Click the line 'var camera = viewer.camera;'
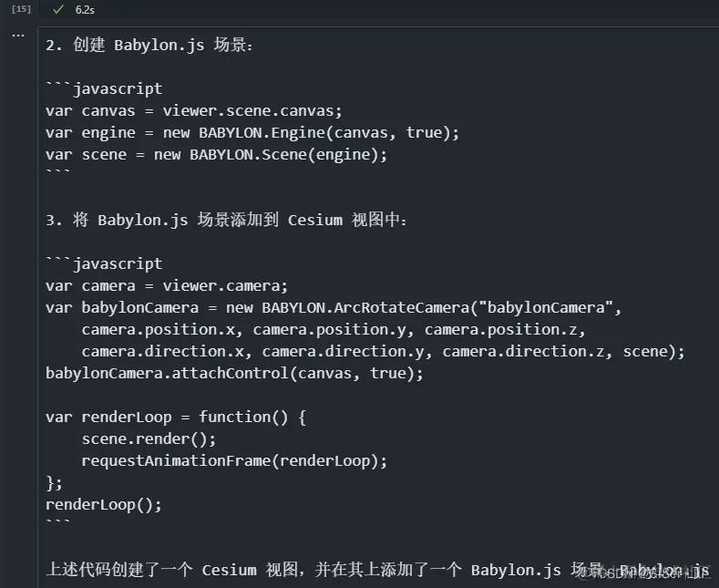The image size is (719, 588). pos(167,285)
